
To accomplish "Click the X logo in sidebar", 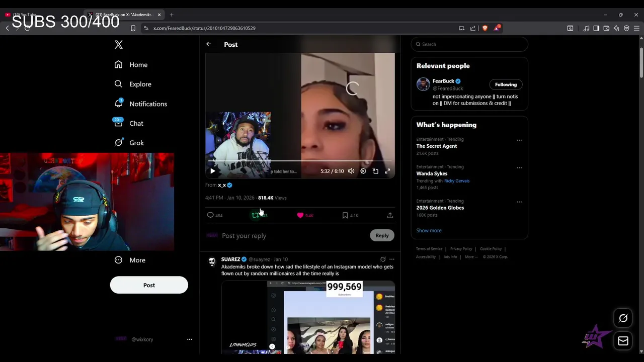I will (x=119, y=45).
